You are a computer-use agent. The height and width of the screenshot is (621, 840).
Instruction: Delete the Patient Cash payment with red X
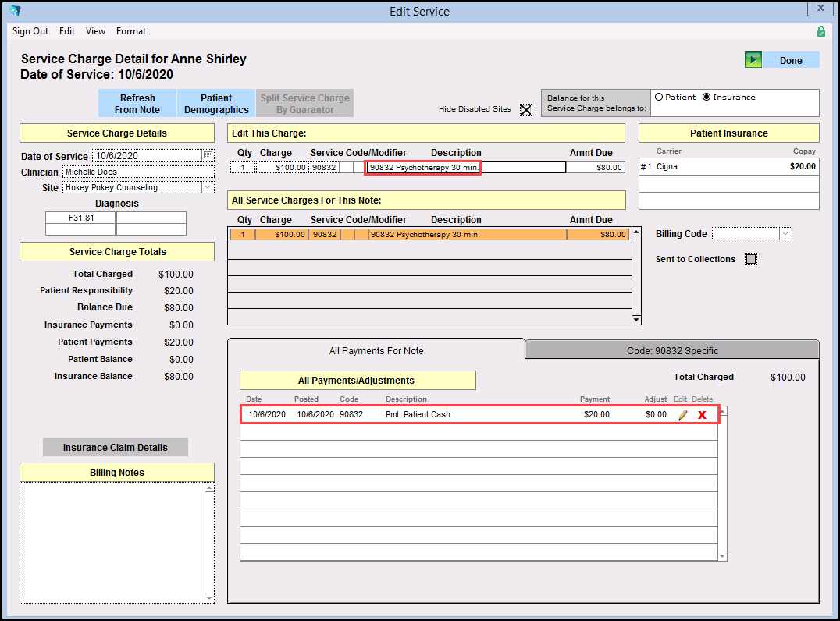(702, 415)
